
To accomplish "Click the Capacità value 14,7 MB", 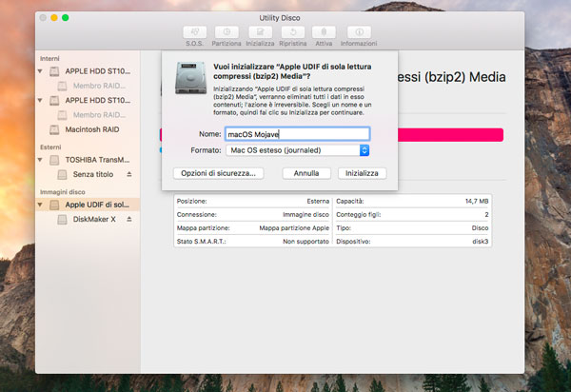I will 477,202.
